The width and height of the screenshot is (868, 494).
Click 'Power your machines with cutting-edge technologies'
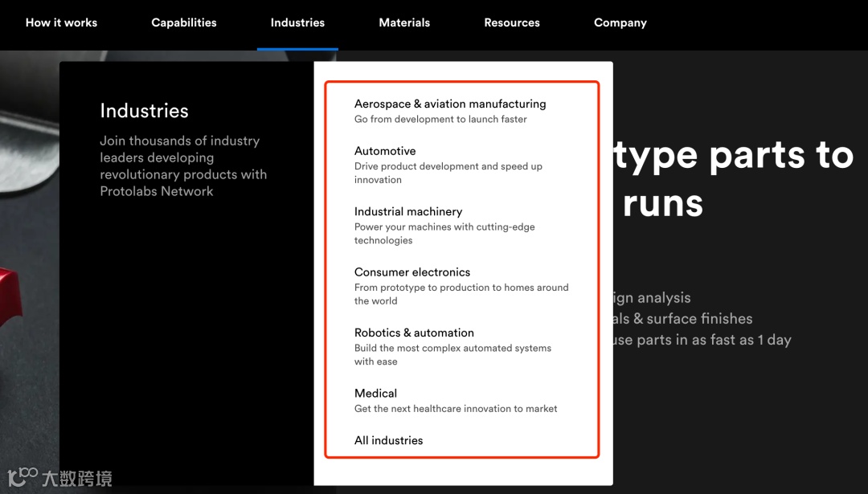click(444, 234)
